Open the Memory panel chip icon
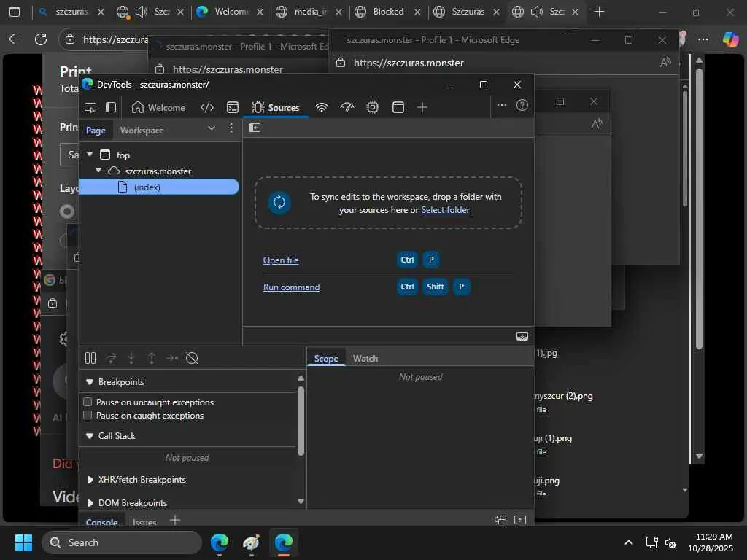Viewport: 747px width, 560px height. tap(373, 107)
